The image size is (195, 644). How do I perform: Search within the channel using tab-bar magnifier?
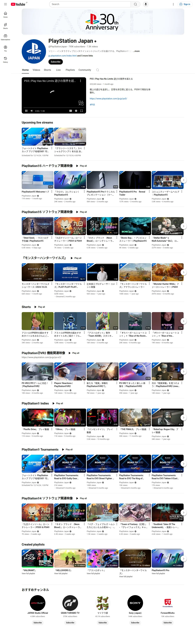pos(97,70)
